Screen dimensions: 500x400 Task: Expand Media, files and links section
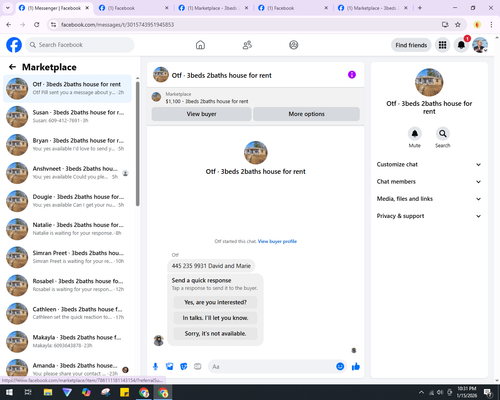(429, 199)
